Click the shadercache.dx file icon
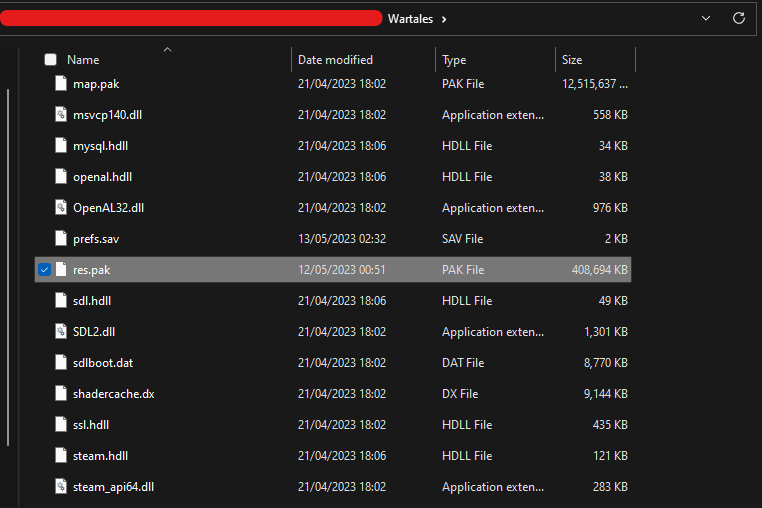This screenshot has height=508, width=762. pos(60,394)
